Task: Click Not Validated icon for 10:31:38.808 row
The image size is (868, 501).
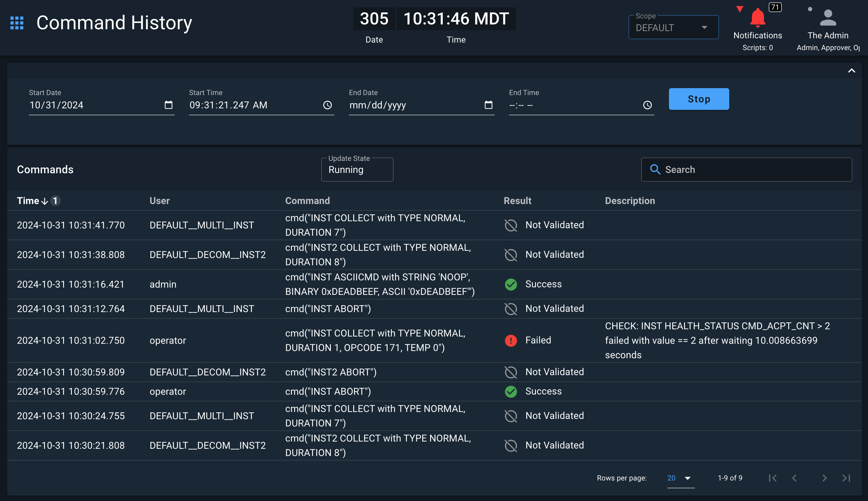Action: (511, 255)
